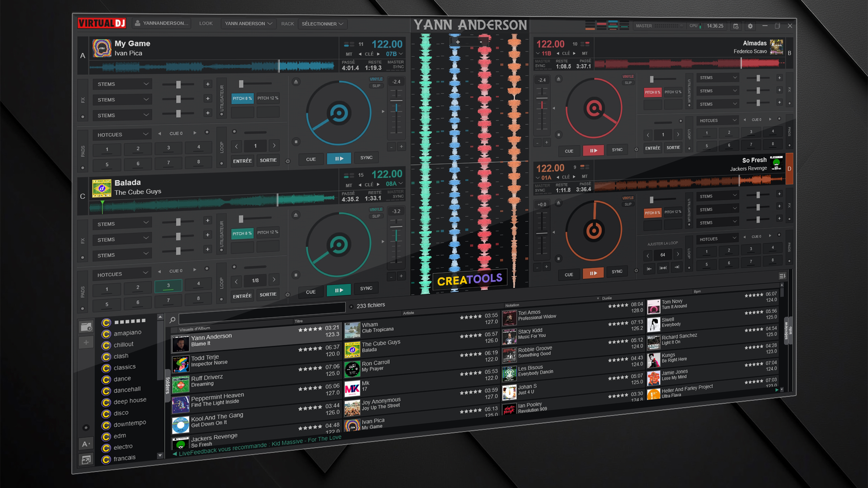
Task: Select the deep house folder in sidebar
Action: pos(130,401)
